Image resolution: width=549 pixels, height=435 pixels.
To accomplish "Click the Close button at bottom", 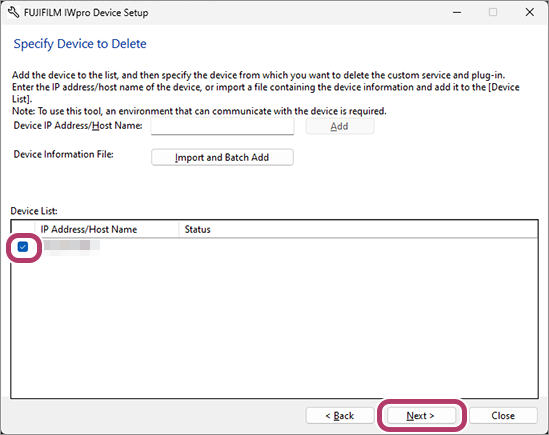I will pyautogui.click(x=503, y=416).
